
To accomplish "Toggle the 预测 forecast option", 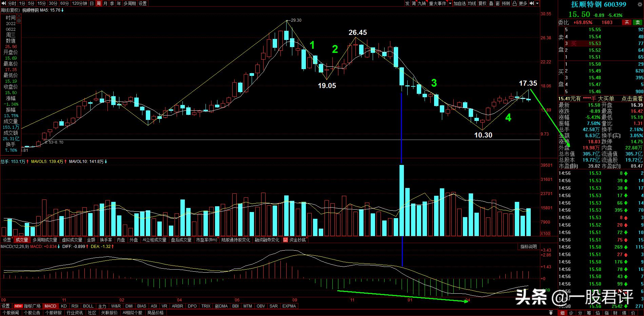I will tap(506, 3).
